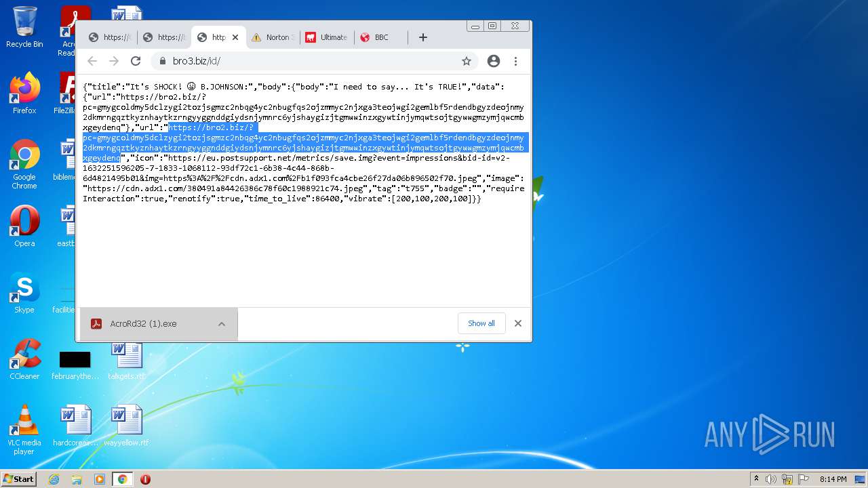Click the Opera taskbar icon
The image size is (868, 488).
coord(145,479)
